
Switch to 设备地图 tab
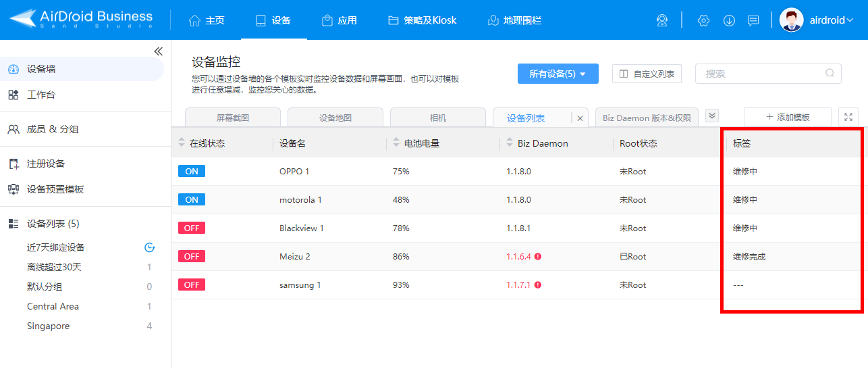tap(335, 118)
